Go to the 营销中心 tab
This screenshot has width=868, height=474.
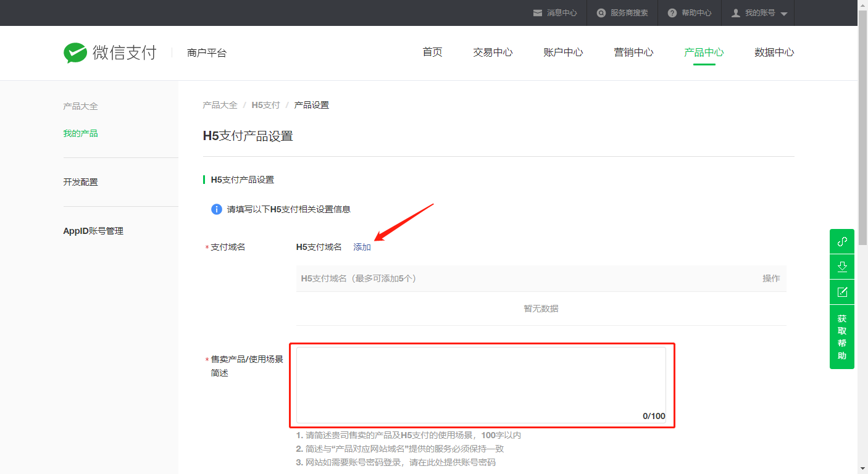point(633,52)
